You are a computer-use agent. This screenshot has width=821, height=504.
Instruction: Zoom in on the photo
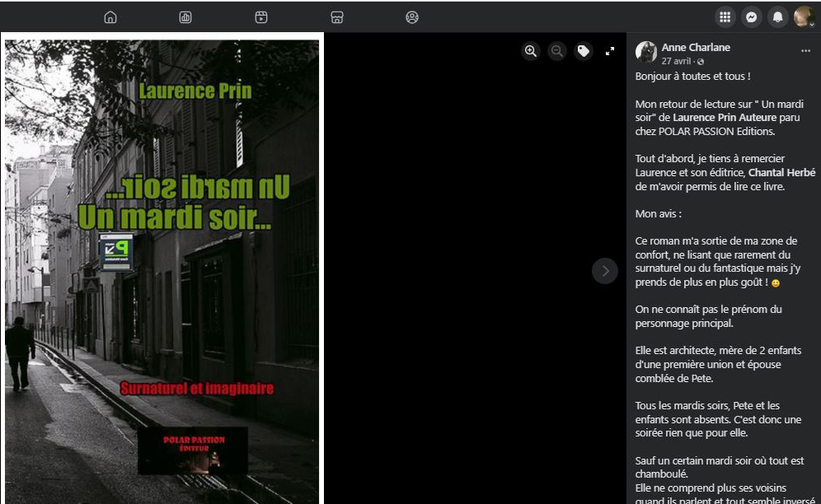(531, 51)
